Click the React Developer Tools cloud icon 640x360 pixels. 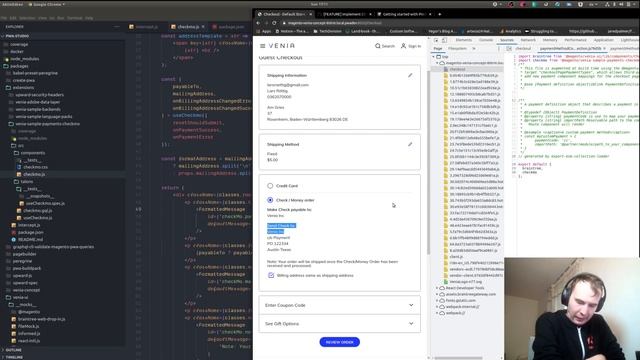pyautogui.click(x=442, y=288)
